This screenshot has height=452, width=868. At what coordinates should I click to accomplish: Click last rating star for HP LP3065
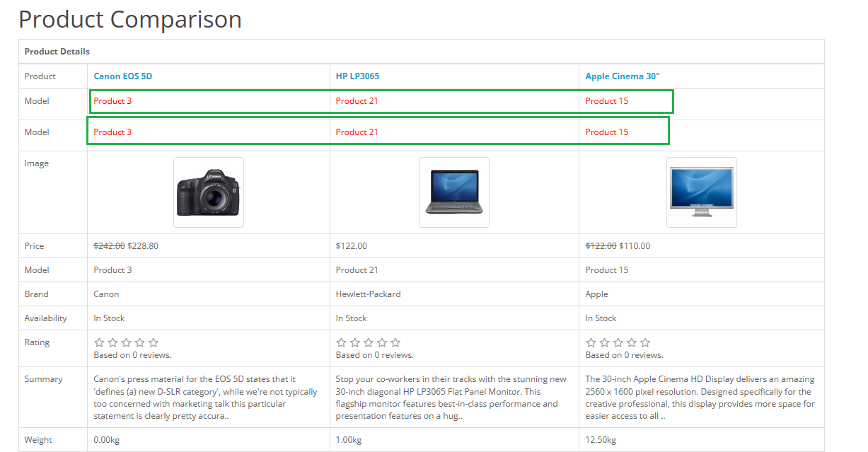click(x=395, y=342)
